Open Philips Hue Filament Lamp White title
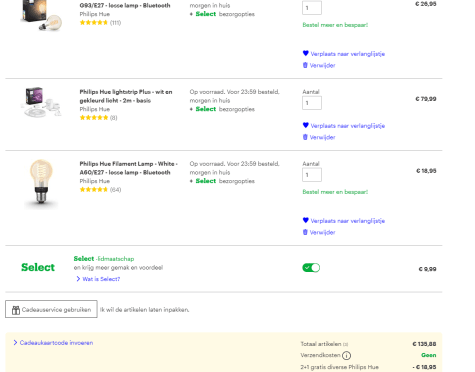 coord(128,168)
